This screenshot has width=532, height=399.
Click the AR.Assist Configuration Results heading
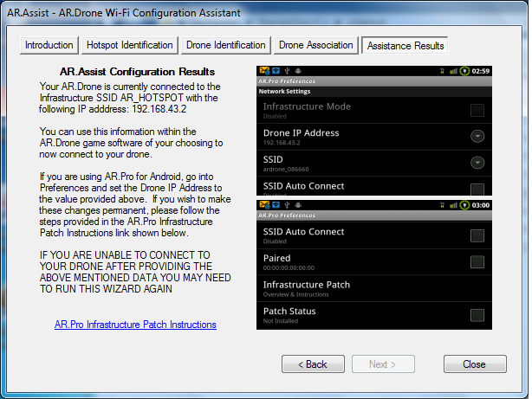coord(137,72)
